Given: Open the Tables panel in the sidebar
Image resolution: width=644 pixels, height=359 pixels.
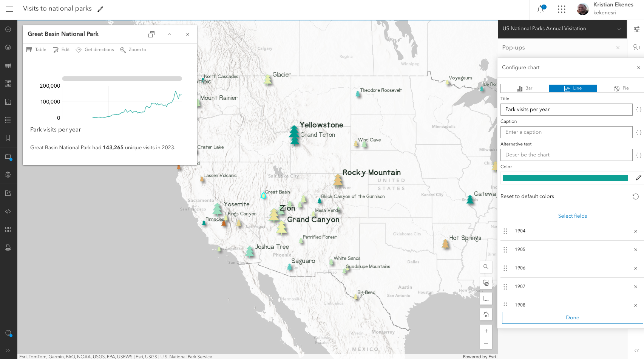Looking at the screenshot, I should 8,65.
